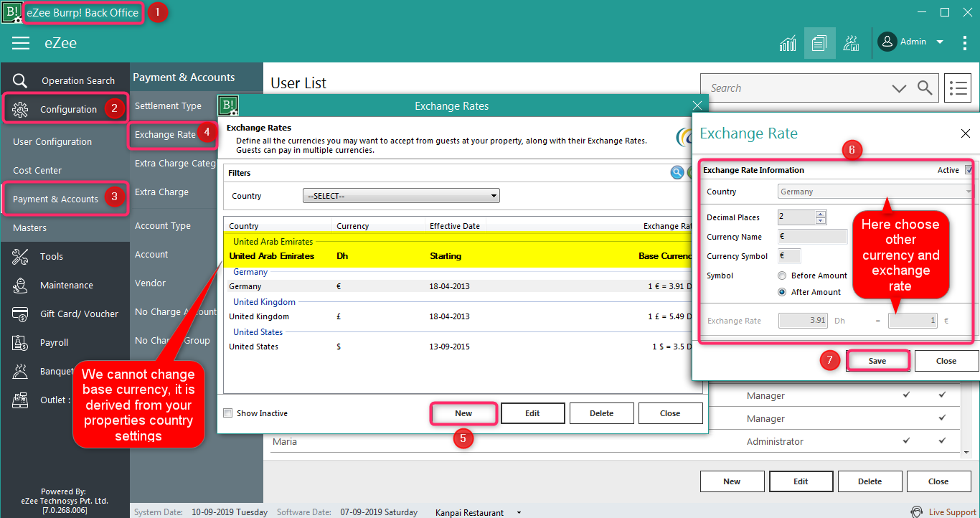980x518 pixels.
Task: Open the vertical three-dot options menu
Action: pyautogui.click(x=965, y=43)
